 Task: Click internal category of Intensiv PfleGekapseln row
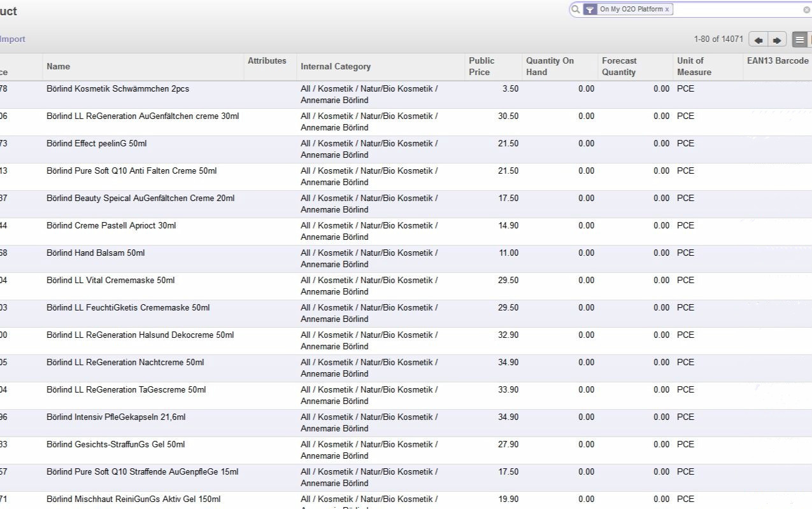point(369,423)
